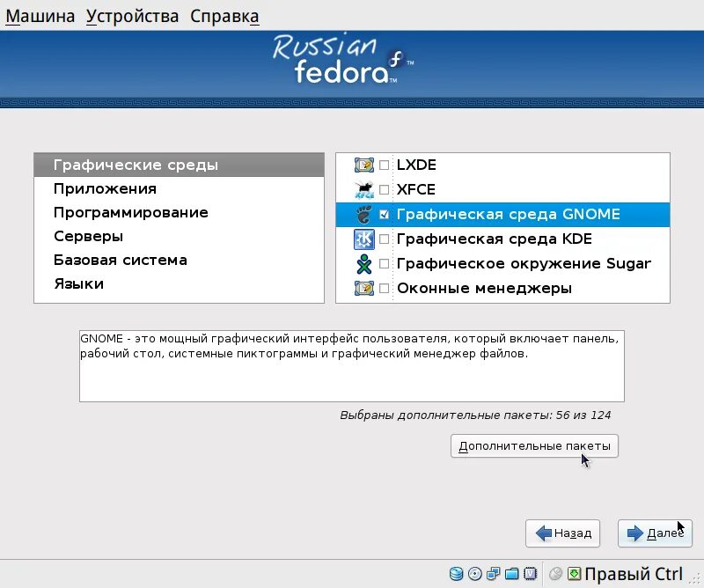The image size is (704, 588).
Task: Open the Устройства menu
Action: (132, 15)
